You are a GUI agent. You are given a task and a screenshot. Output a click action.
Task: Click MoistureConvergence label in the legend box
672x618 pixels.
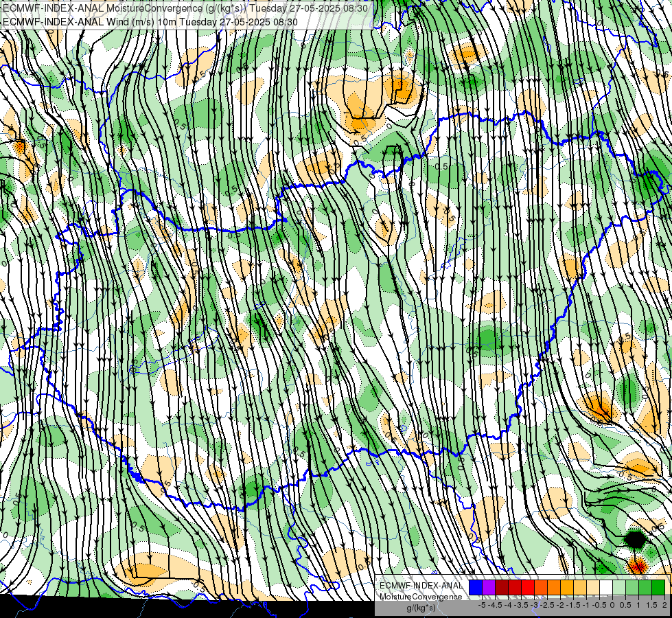click(421, 597)
